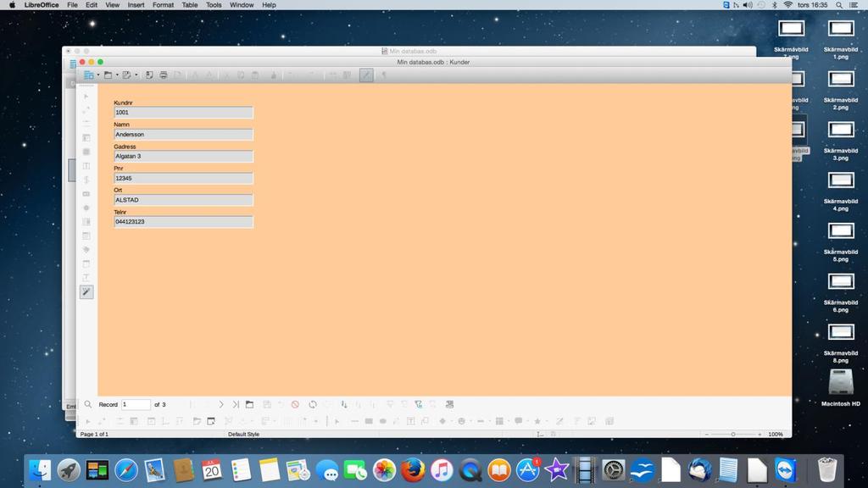868x488 pixels.
Task: Click the Open folder toolbar icon
Action: [108, 75]
